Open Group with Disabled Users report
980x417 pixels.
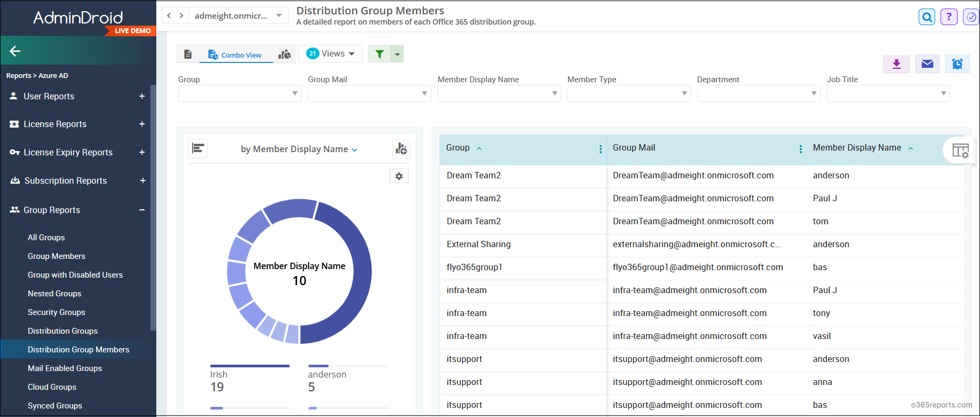click(75, 275)
